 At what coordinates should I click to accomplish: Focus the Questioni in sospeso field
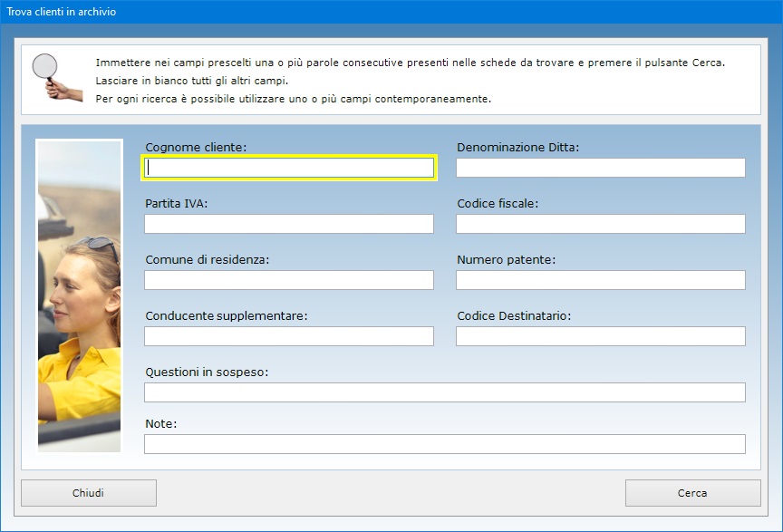pos(444,392)
